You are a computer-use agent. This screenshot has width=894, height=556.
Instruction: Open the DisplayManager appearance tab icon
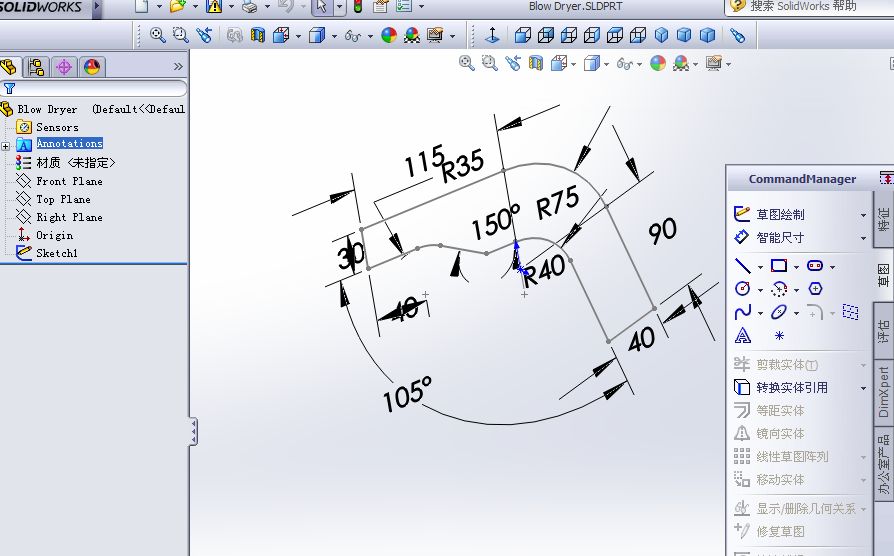coord(91,67)
